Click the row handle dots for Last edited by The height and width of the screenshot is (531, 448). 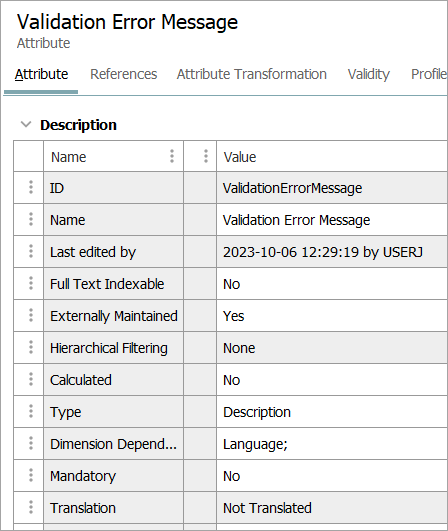click(x=31, y=251)
